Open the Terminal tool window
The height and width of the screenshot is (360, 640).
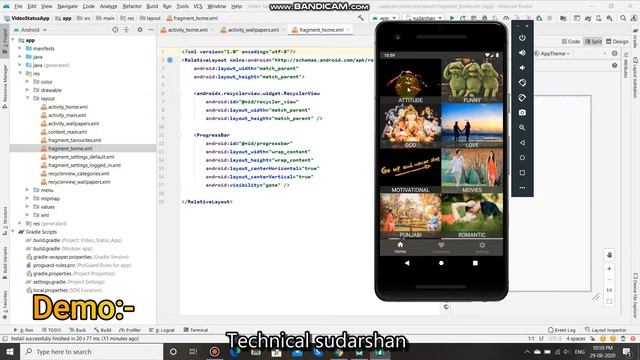tap(196, 330)
